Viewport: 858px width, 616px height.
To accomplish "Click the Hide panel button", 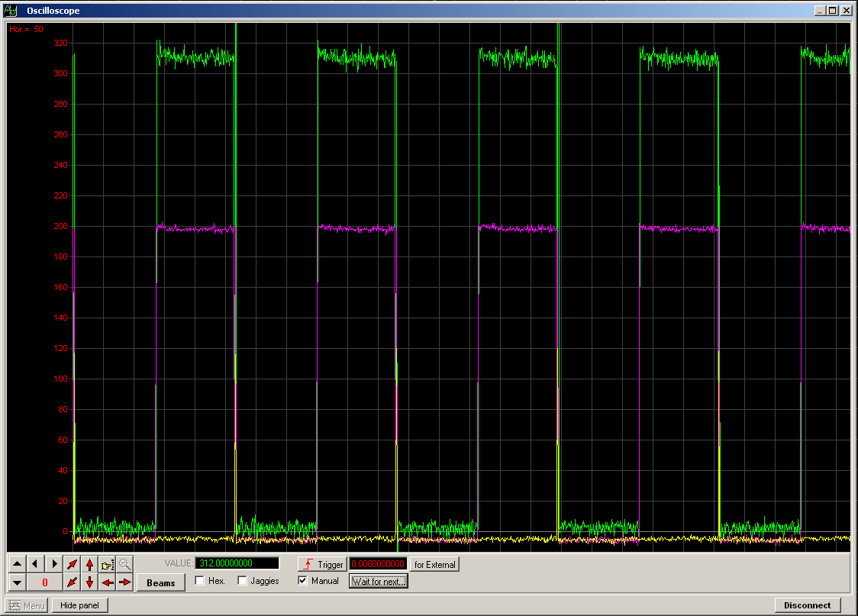I will coord(80,605).
